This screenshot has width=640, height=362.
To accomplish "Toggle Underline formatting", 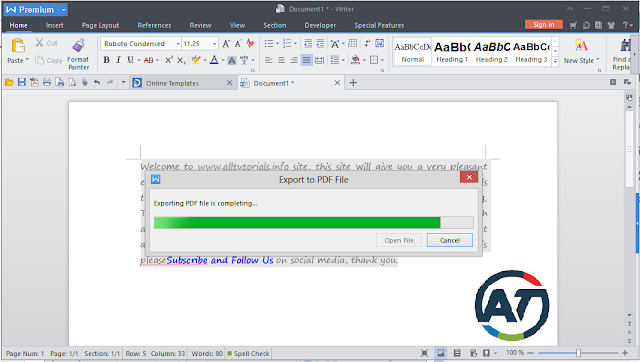I will (130, 60).
